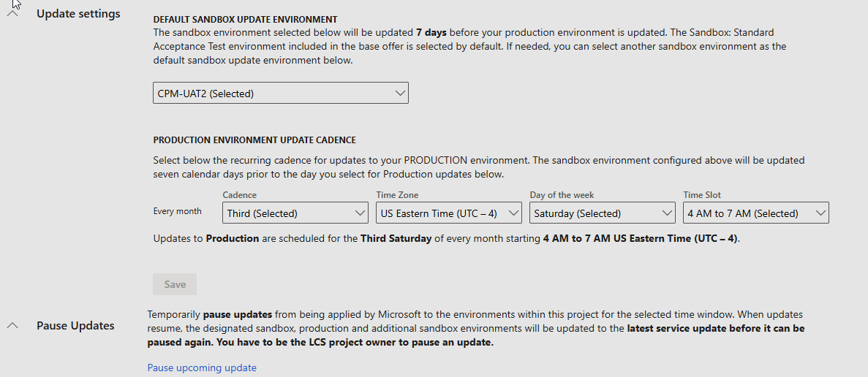Click the Default Sandbox Update Environment heading

[x=245, y=19]
